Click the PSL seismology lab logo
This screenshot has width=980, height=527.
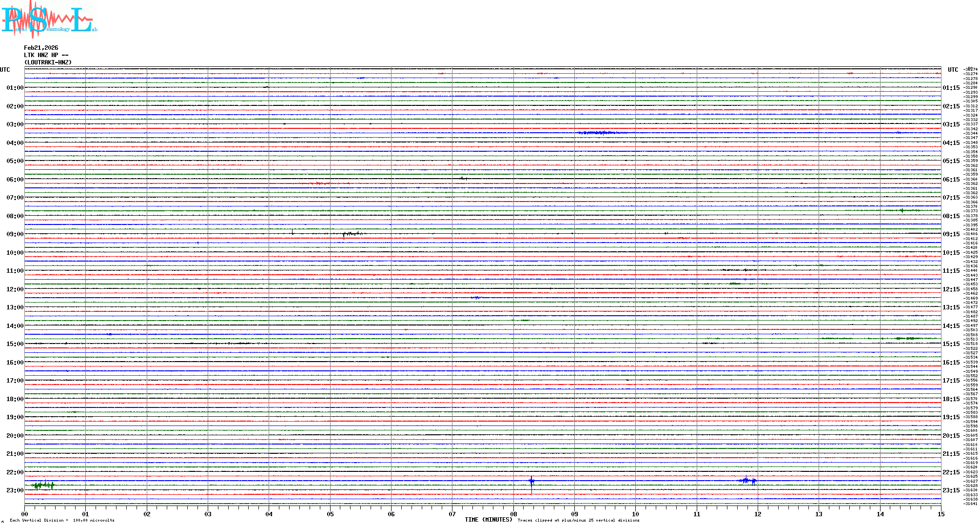pos(49,20)
